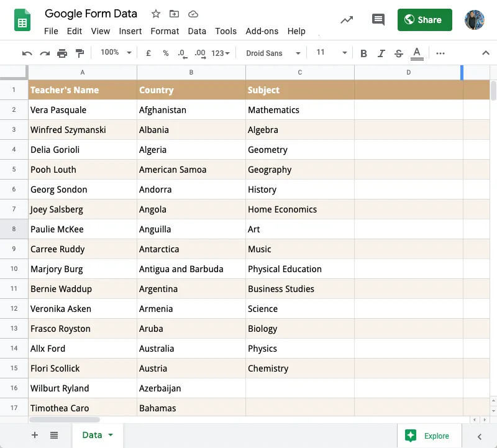Image resolution: width=497 pixels, height=448 pixels.
Task: Add a new sheet
Action: tap(35, 436)
